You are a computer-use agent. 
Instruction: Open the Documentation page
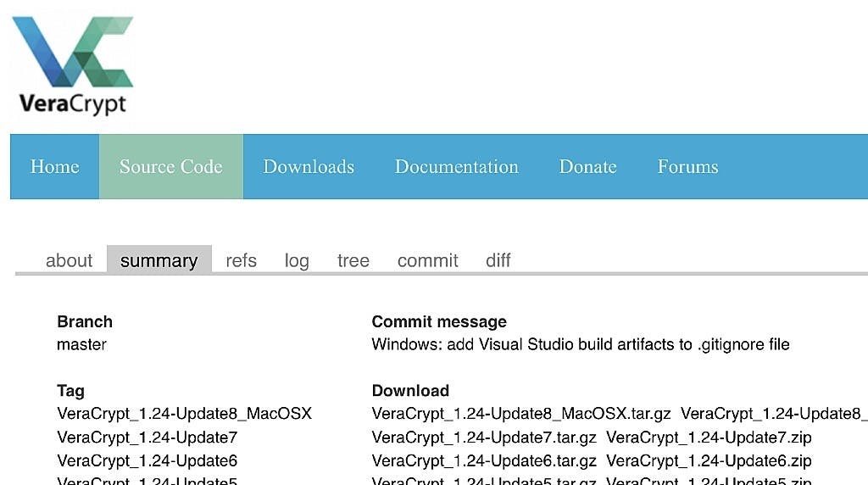coord(457,167)
